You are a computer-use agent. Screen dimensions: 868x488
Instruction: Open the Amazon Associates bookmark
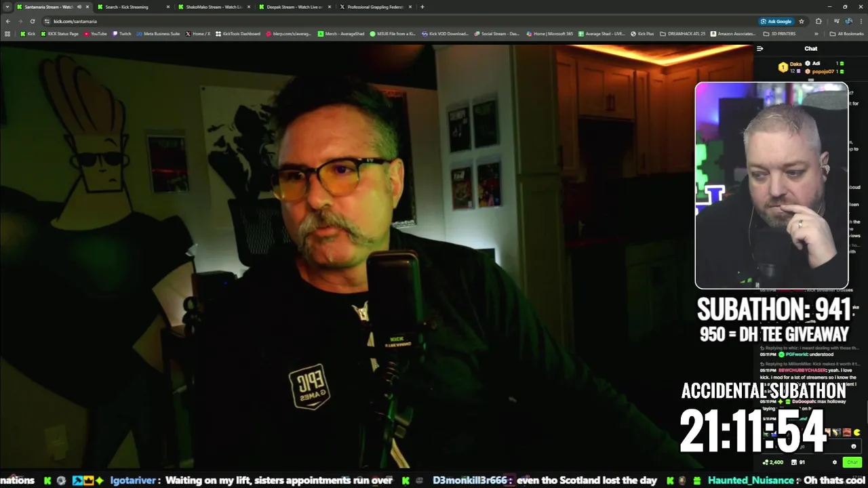tap(734, 33)
